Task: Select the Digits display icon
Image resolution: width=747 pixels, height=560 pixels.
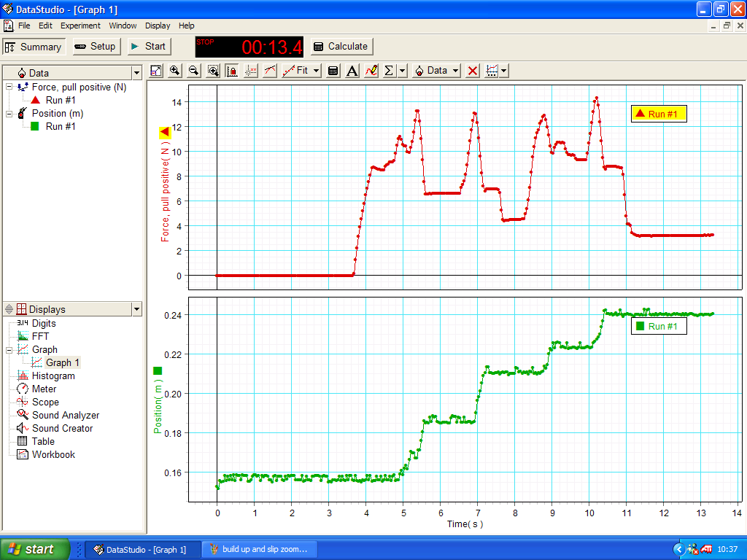Action: (x=23, y=323)
